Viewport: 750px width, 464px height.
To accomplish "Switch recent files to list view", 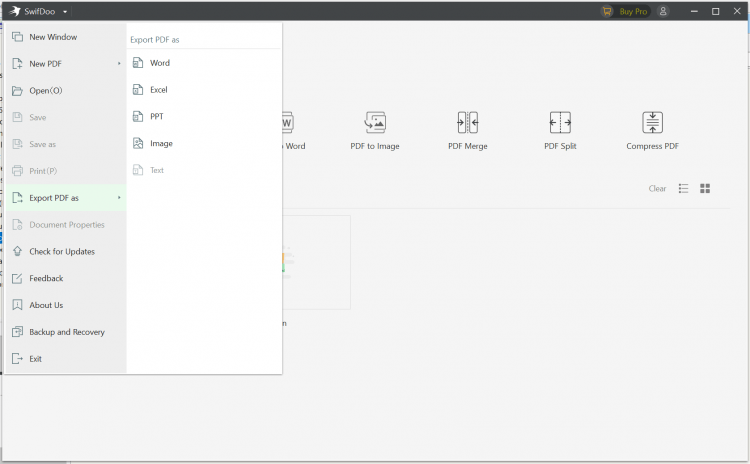I will (x=684, y=188).
